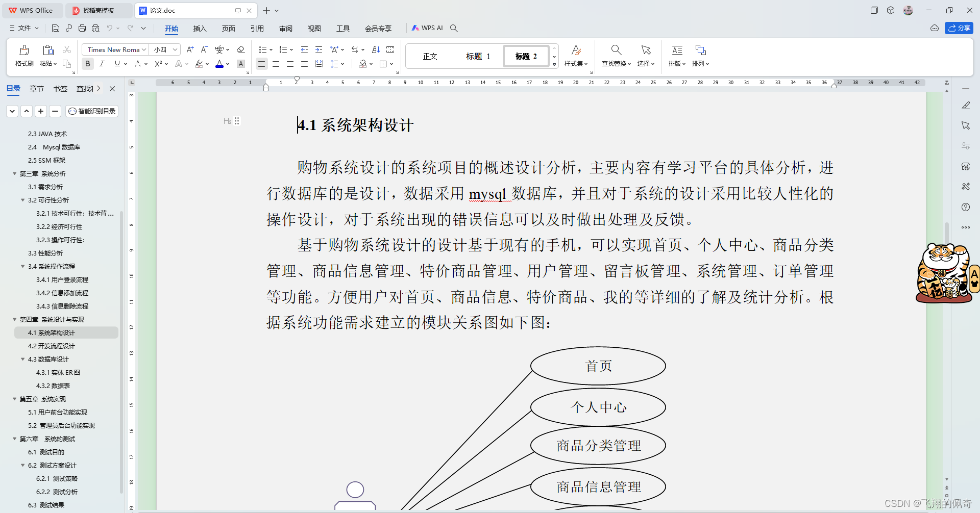Click the Decrease font size icon

pos(204,49)
